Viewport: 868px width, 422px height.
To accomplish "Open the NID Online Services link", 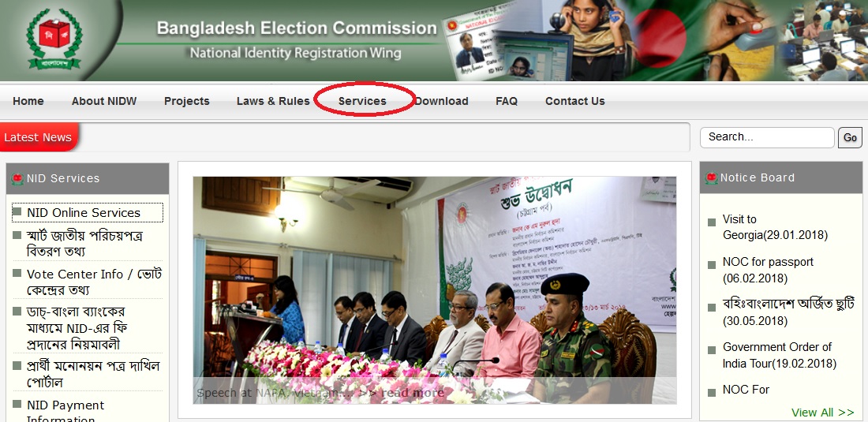I will (x=84, y=212).
